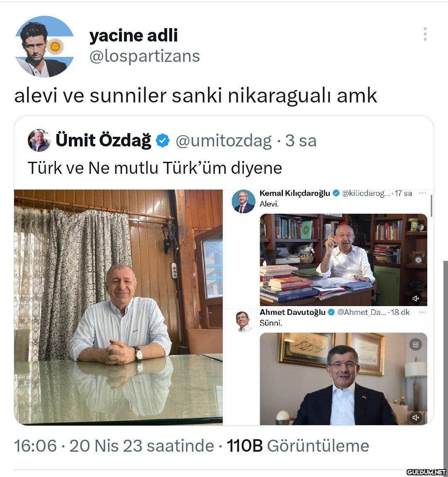Click Kemal Kılıçdaroğlu's verified badge
This screenshot has height=477, width=448.
[336, 193]
